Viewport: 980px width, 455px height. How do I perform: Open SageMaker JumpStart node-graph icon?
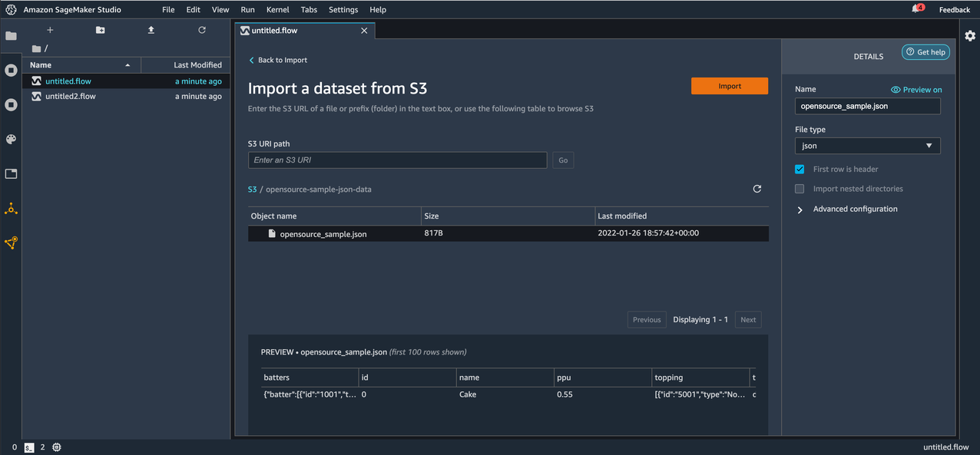point(11,208)
